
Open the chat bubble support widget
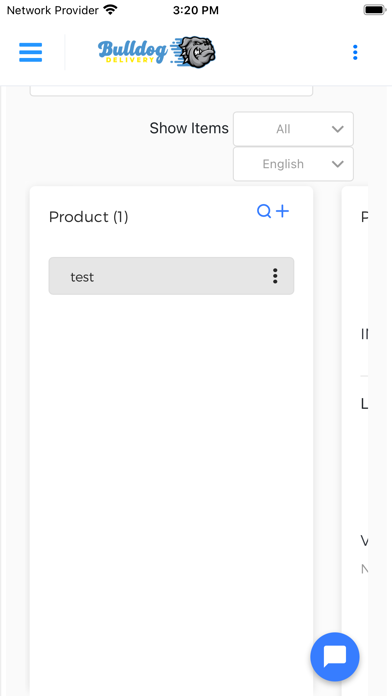pos(335,656)
